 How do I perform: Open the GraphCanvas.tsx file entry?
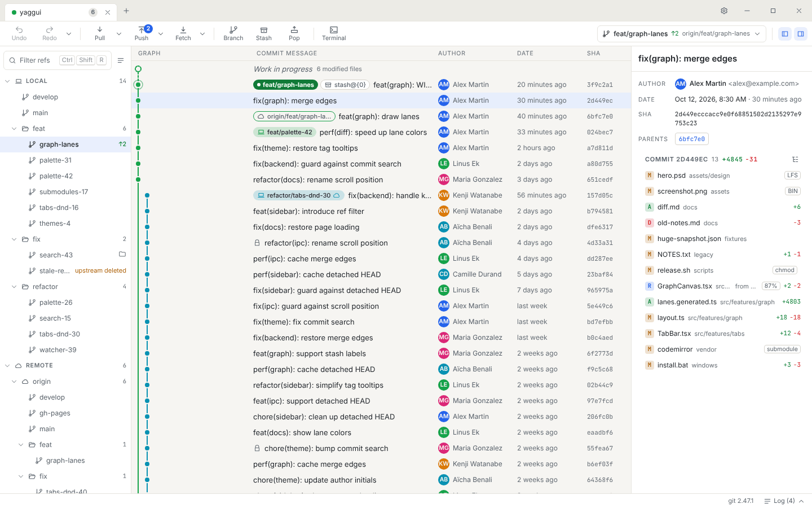(723, 286)
